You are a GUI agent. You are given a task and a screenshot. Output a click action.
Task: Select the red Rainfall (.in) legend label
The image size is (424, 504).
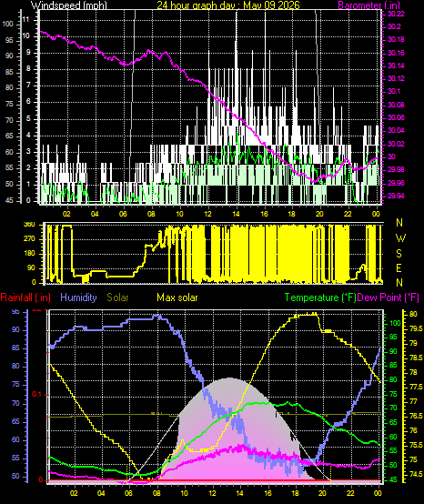tap(25, 297)
